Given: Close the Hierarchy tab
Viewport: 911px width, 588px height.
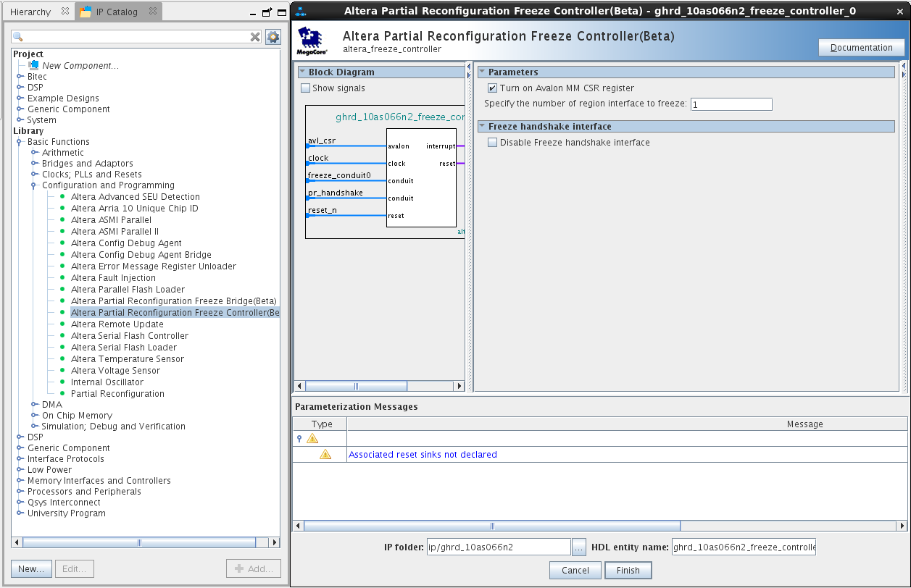Looking at the screenshot, I should (64, 12).
